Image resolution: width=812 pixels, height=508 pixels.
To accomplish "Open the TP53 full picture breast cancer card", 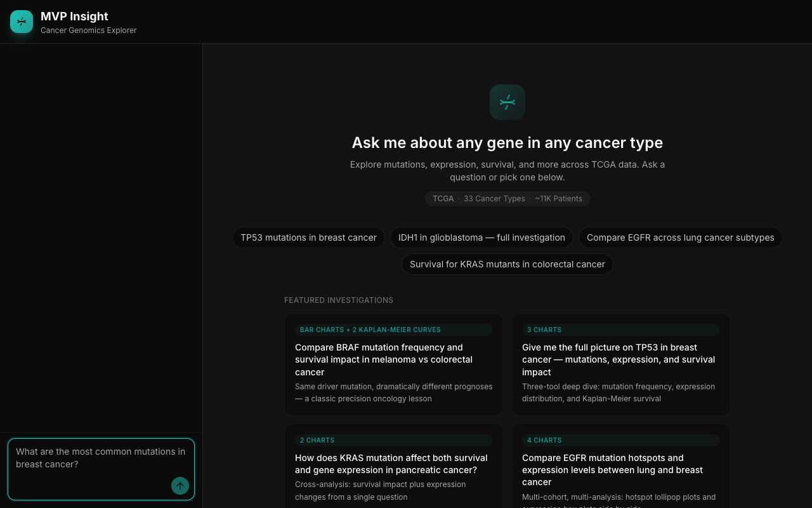I will click(x=620, y=364).
